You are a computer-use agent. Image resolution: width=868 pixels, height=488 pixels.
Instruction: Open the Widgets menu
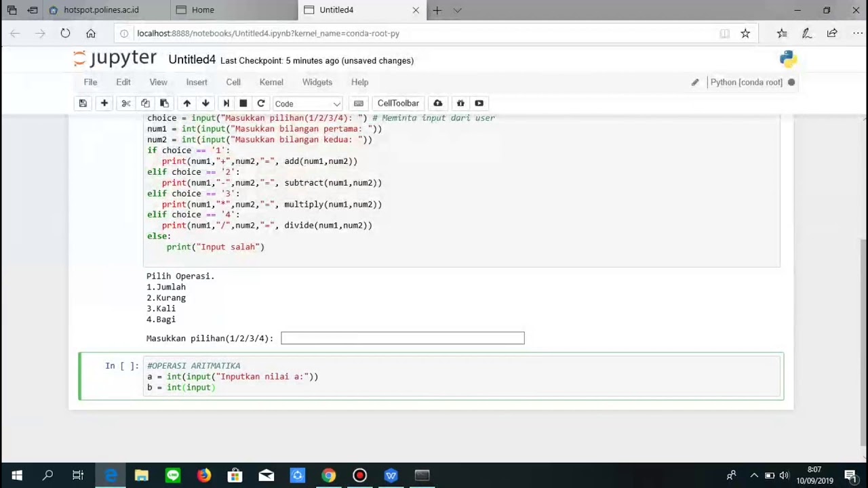317,83
